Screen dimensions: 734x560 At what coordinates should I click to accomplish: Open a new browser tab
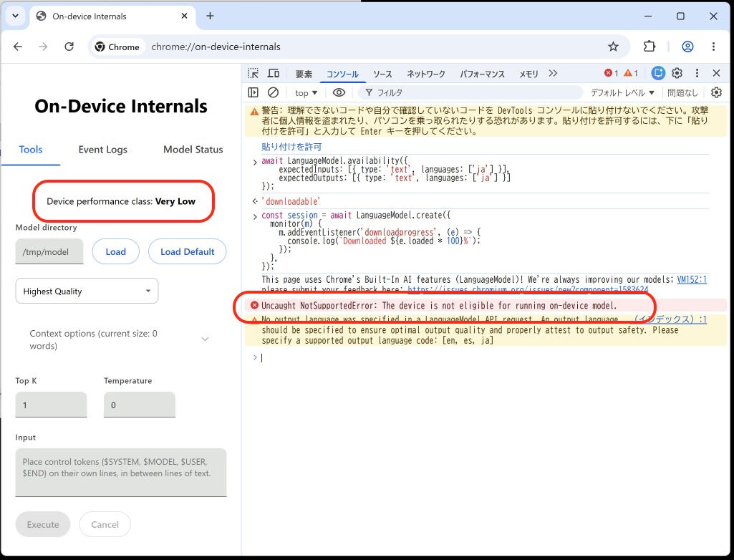coord(211,16)
